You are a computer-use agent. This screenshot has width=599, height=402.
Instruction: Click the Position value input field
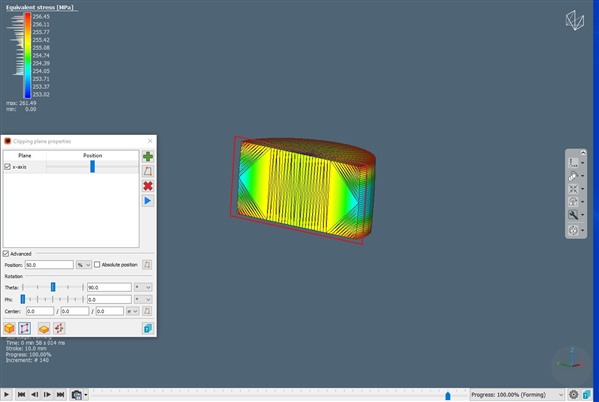[49, 265]
